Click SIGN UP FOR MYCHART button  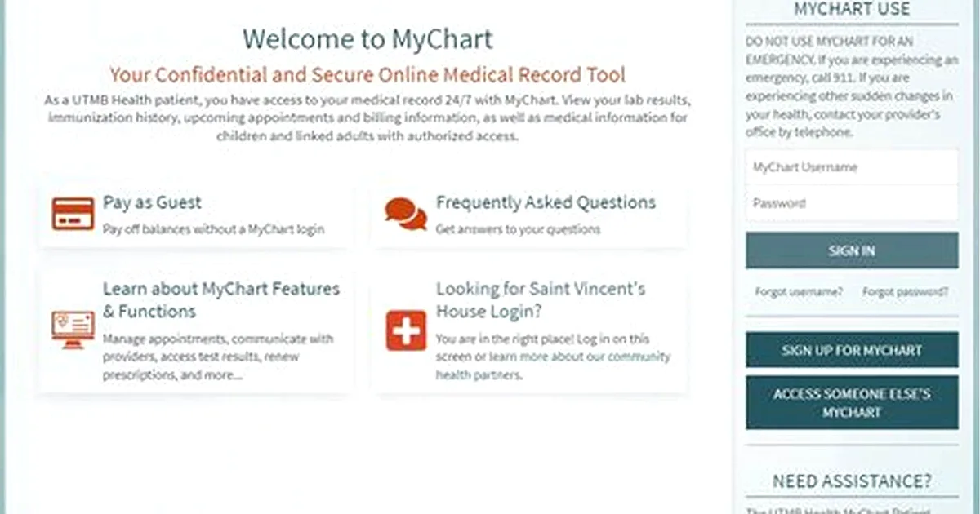[x=852, y=350]
